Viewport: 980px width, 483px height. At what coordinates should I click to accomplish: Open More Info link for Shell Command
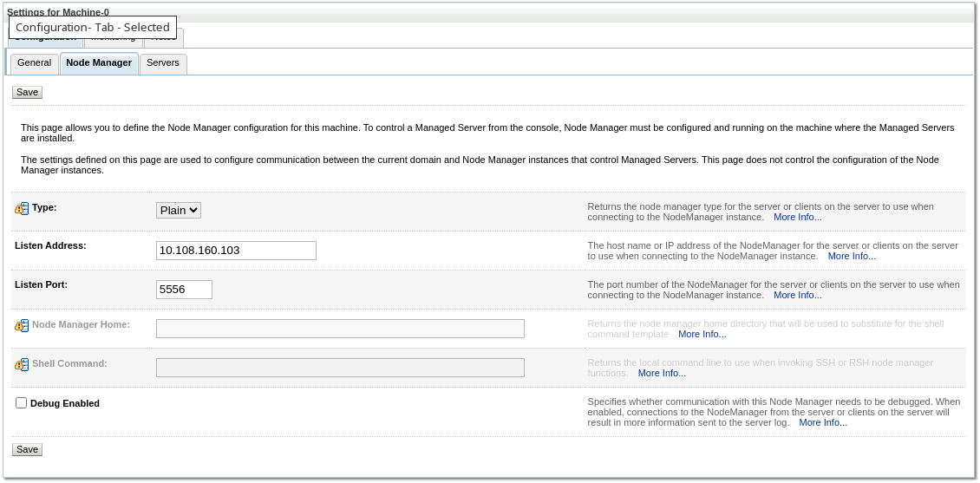point(662,373)
